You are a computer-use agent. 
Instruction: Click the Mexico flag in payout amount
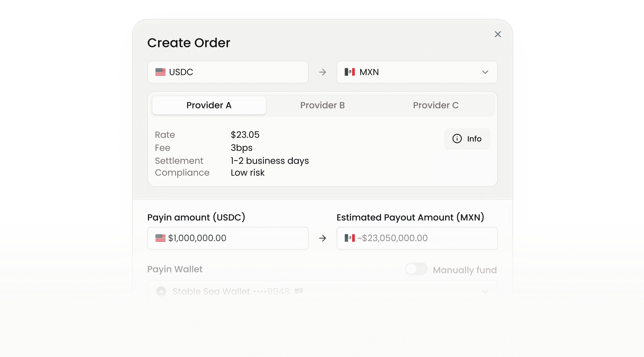[350, 238]
